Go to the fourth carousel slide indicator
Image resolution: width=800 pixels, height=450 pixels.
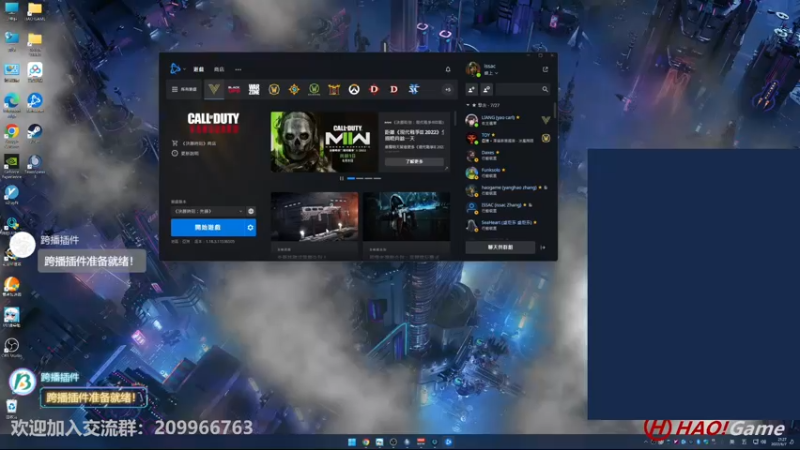377,179
